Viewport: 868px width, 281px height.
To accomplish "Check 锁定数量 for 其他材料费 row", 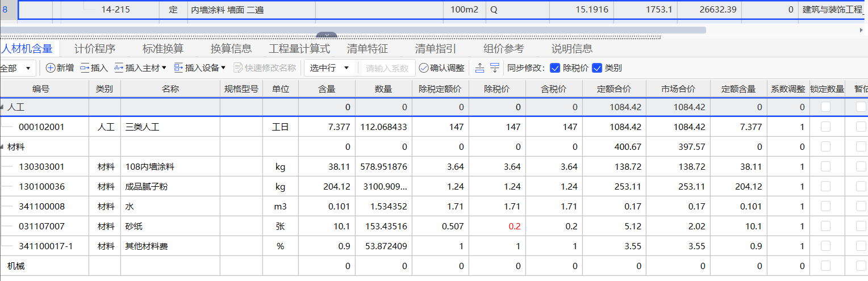I will point(825,246).
